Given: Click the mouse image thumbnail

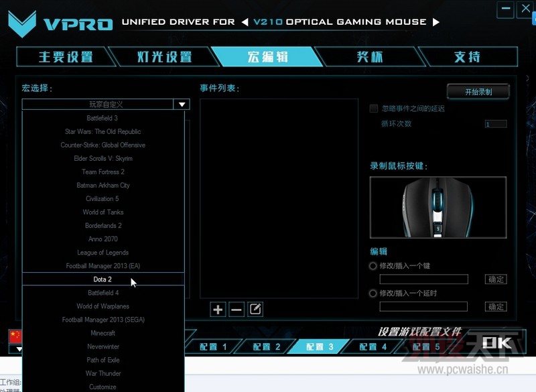Looking at the screenshot, I should (x=438, y=208).
